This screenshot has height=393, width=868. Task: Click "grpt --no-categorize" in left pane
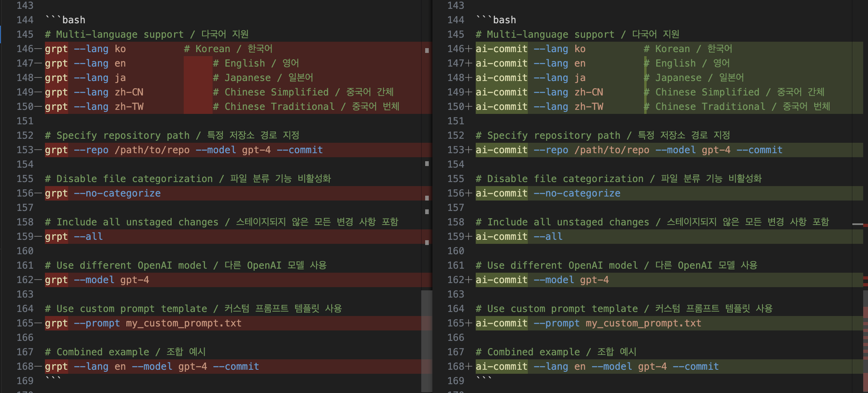[103, 193]
